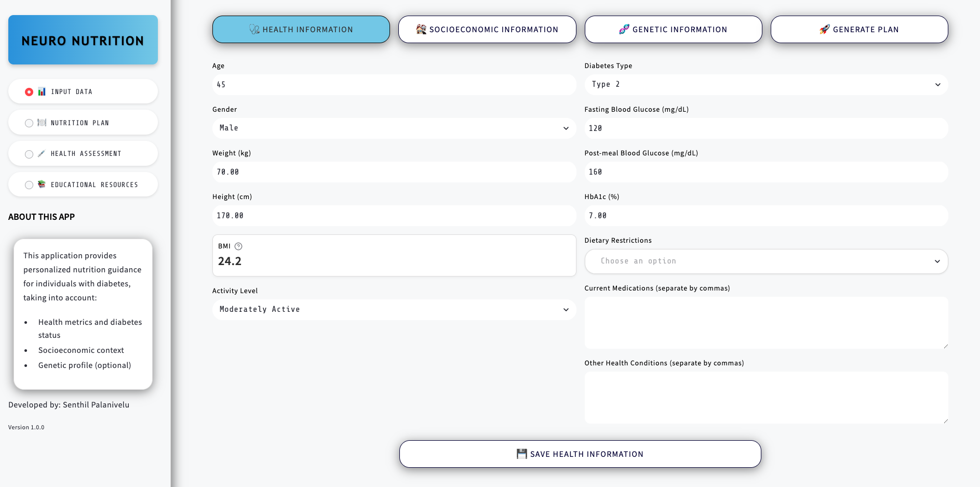Screen dimensions: 980x487
Task: Click the bar chart icon beside Input Data
Action: [42, 91]
